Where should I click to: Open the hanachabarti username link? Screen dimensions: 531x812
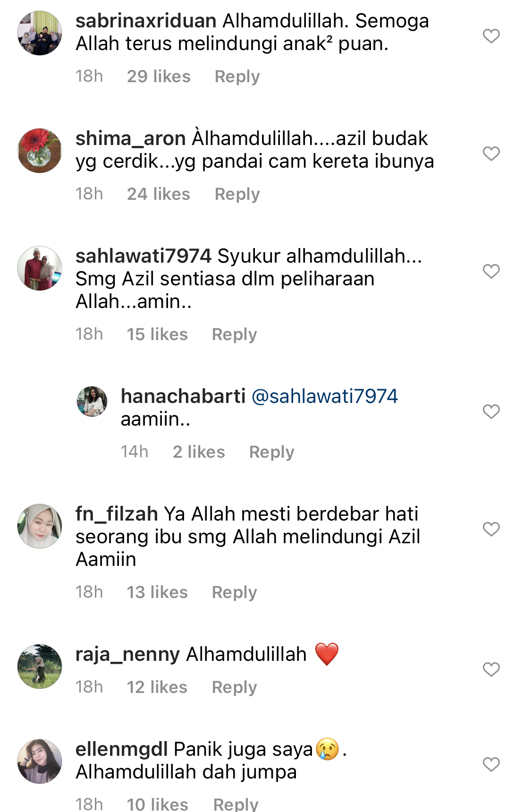pos(183,396)
